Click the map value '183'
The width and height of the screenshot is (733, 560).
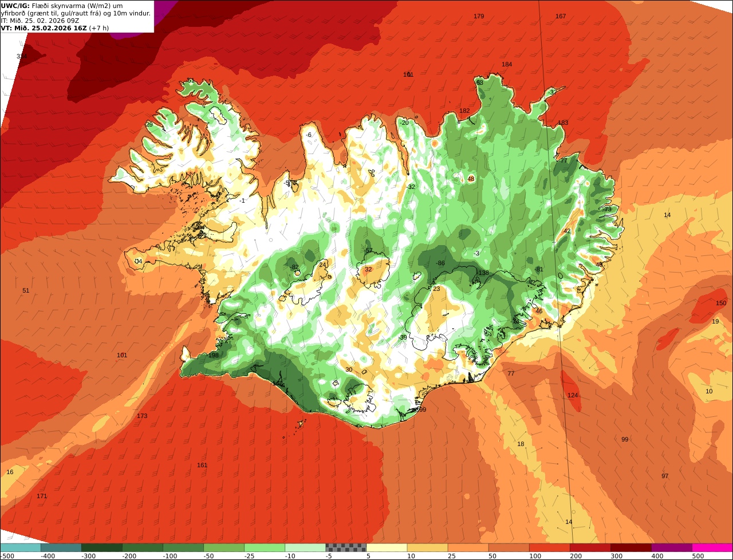[x=563, y=123]
